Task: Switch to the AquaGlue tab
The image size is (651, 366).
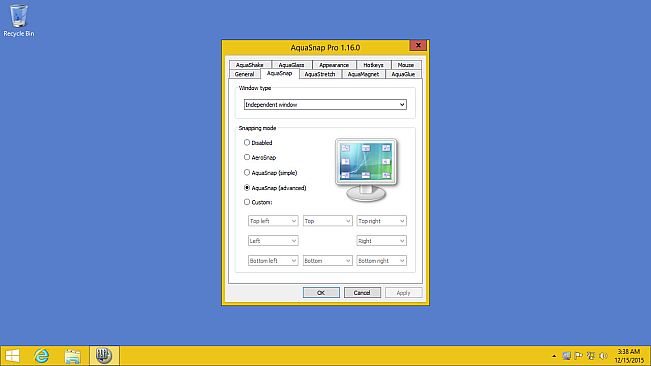Action: 403,74
